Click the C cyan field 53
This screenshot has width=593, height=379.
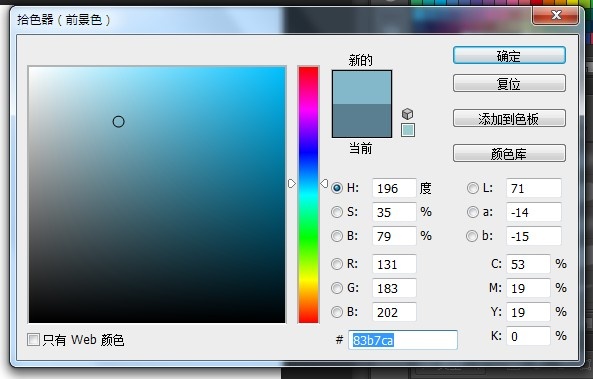pyautogui.click(x=528, y=264)
